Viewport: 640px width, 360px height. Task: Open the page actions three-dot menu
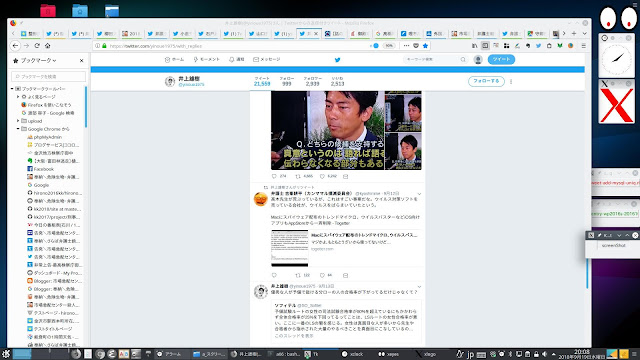[406, 46]
